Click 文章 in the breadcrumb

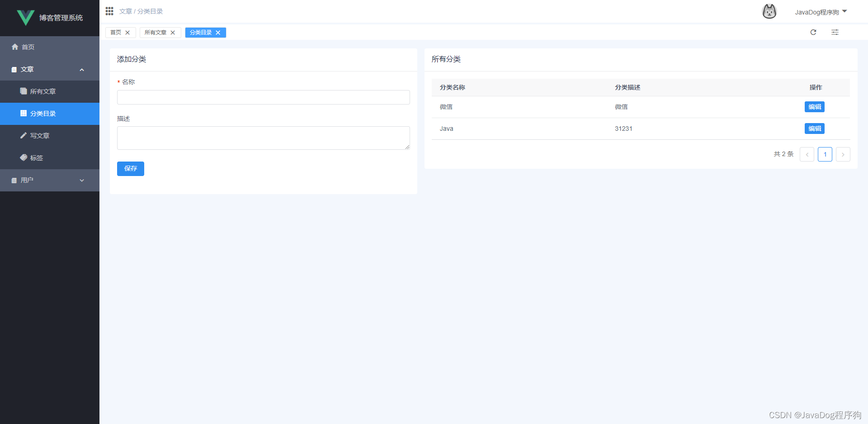click(x=126, y=11)
